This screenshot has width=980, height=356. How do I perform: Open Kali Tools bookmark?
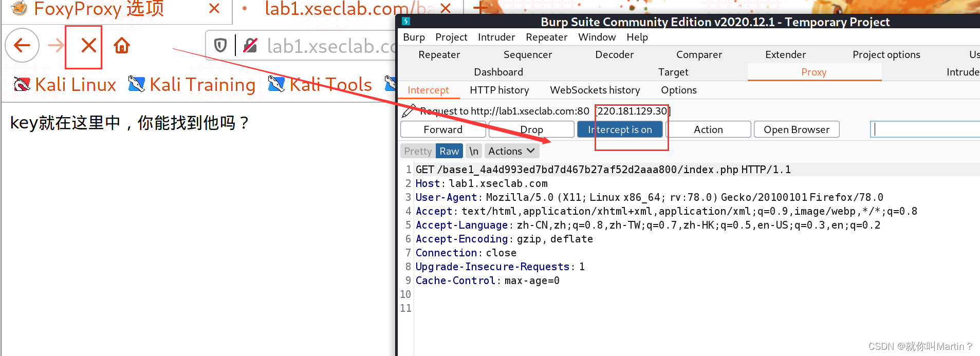pos(320,84)
